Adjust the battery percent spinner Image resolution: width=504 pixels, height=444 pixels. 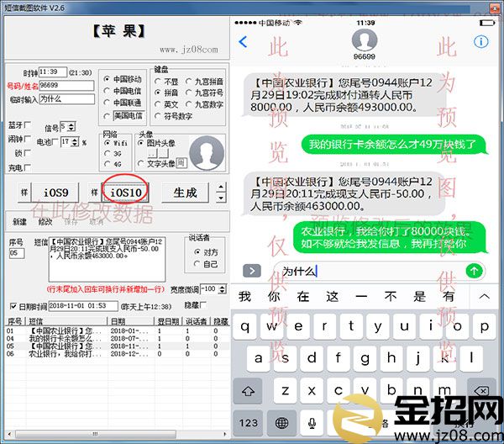75,141
